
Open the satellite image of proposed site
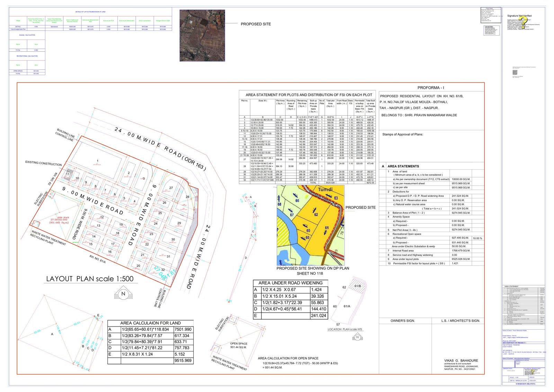(202, 36)
